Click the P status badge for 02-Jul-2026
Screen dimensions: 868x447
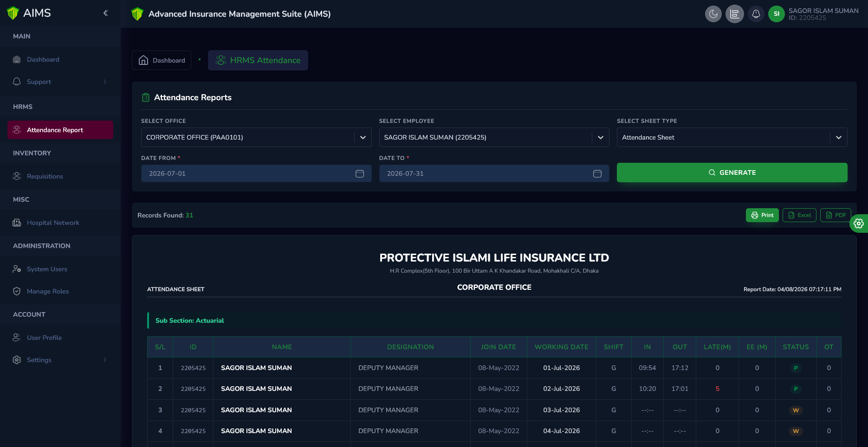click(x=796, y=389)
